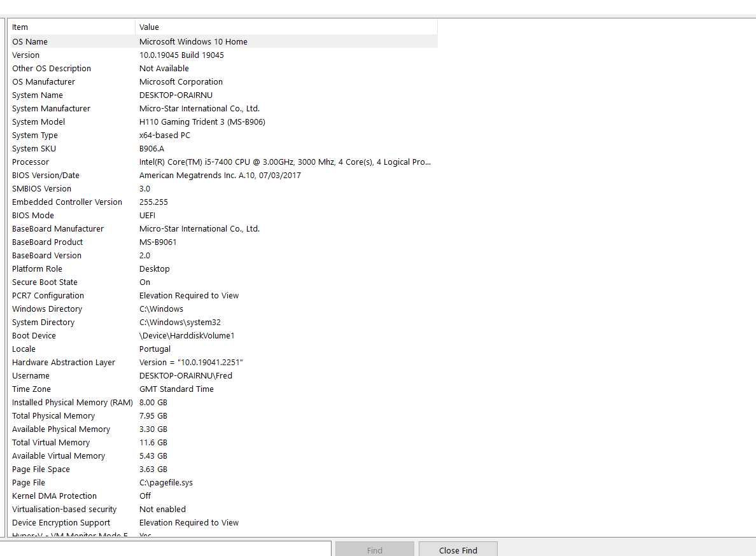
Task: Select the Available Virtual Memory row
Action: (x=223, y=455)
